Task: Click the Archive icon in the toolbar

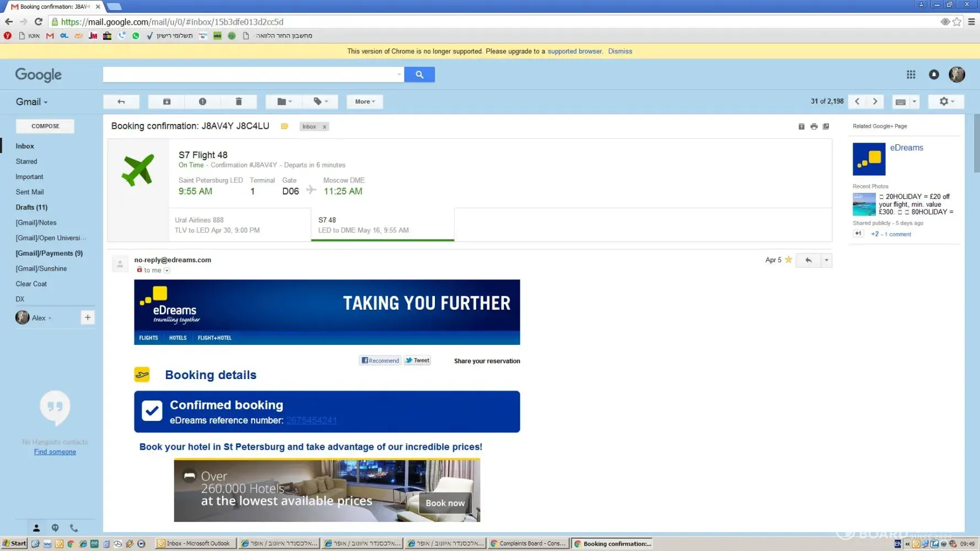Action: pos(166,101)
